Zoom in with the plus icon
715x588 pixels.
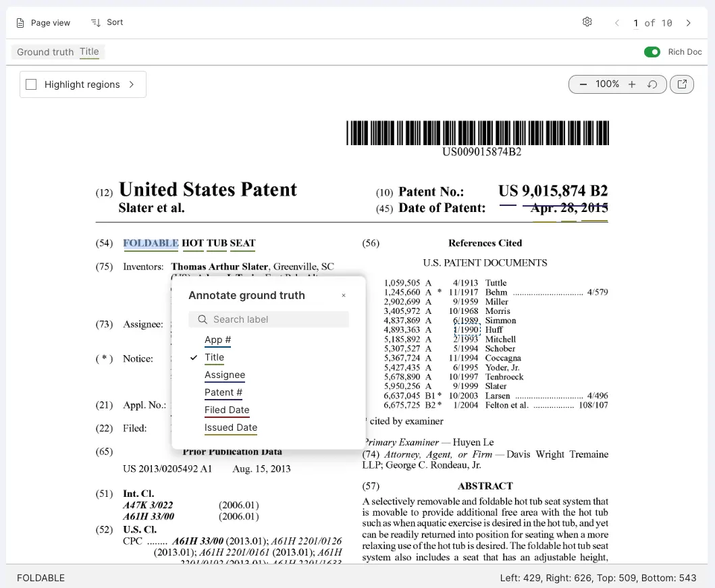pos(632,84)
